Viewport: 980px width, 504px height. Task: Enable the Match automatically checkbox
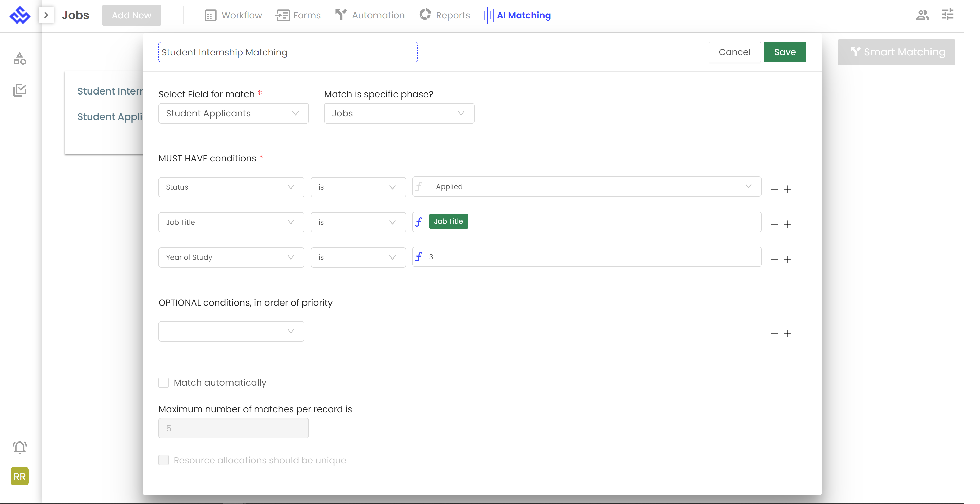pos(164,383)
